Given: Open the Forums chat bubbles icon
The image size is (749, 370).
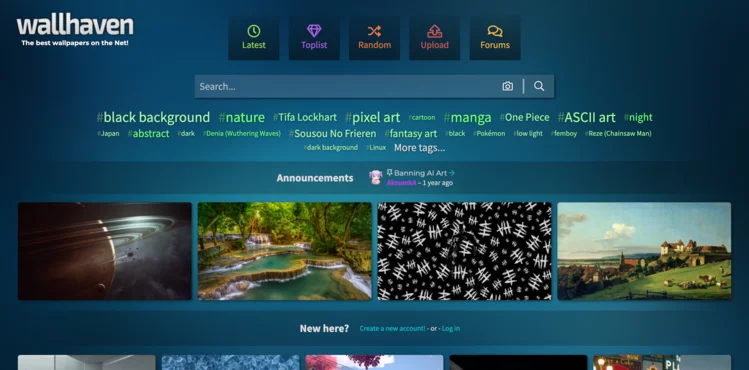Looking at the screenshot, I should coord(495,32).
